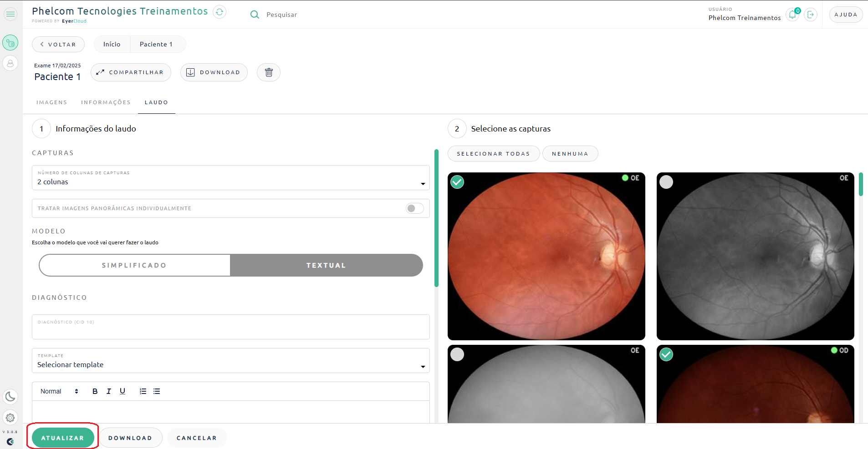Click the Download button next to Compartilhar
Screen dimensions: 868x449
pyautogui.click(x=214, y=72)
